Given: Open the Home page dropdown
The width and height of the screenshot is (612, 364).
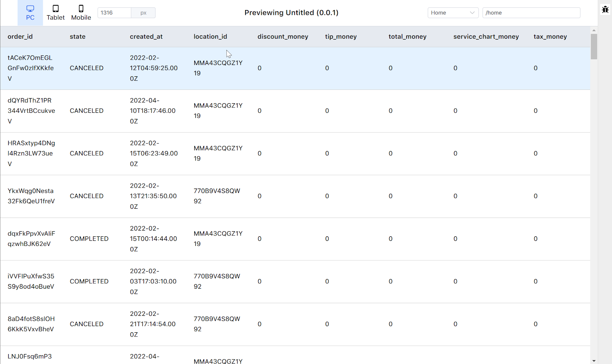Looking at the screenshot, I should (x=453, y=13).
